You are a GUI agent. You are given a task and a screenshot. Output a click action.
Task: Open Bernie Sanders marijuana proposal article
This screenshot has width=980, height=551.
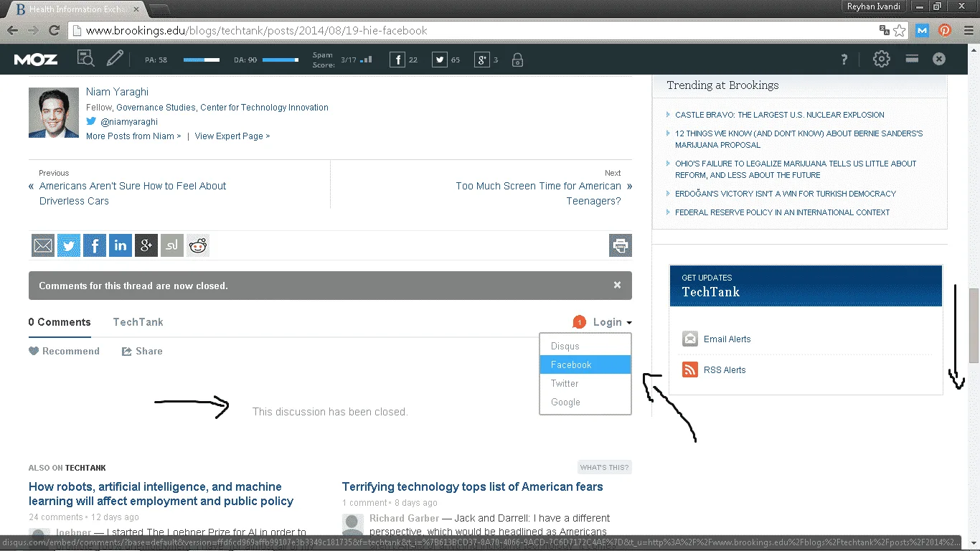click(x=798, y=139)
